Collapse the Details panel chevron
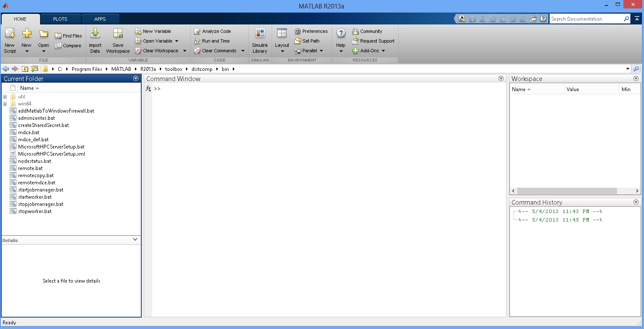This screenshot has width=644, height=329. (x=135, y=240)
